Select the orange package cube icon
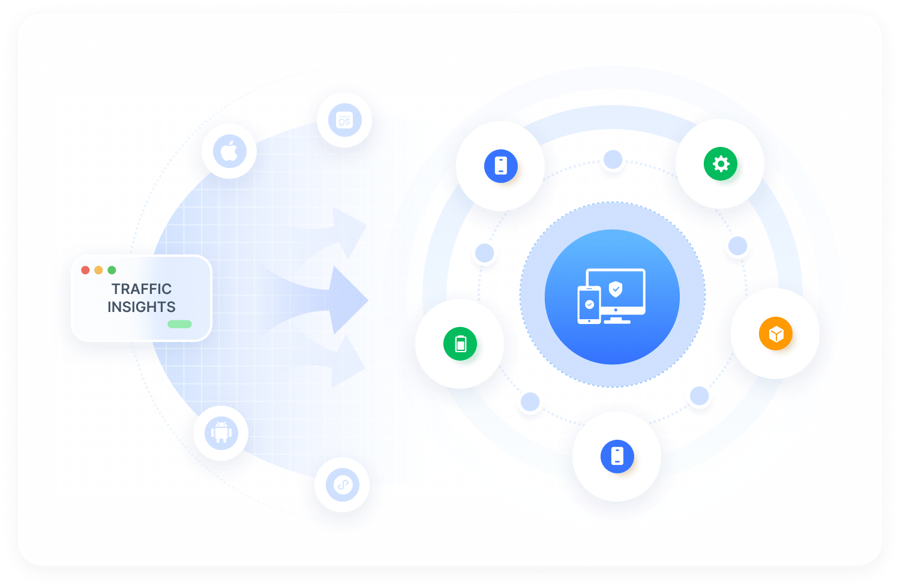900x588 pixels. (x=776, y=334)
